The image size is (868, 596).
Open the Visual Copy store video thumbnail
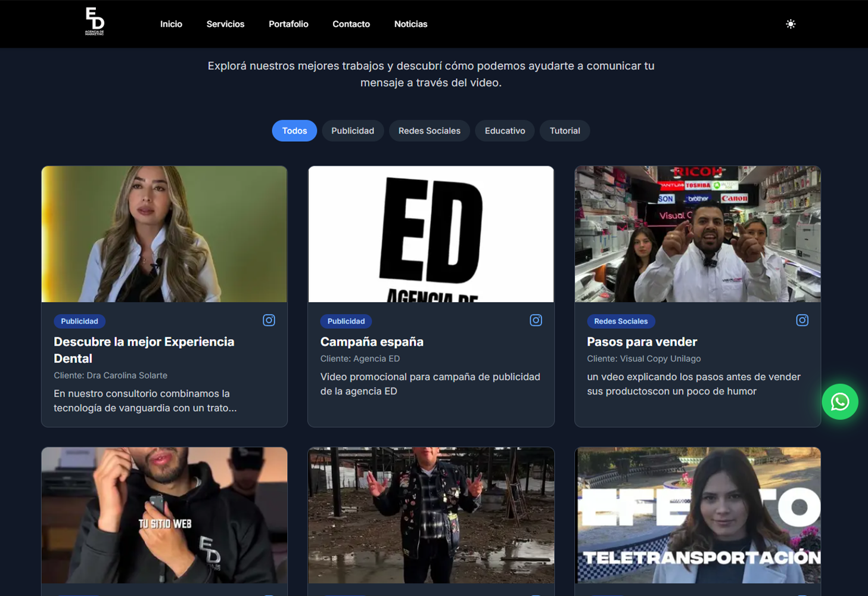[x=698, y=234]
